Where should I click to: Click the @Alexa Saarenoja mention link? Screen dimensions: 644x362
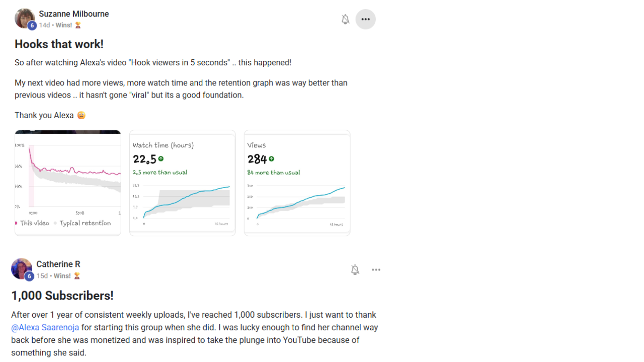[x=45, y=327]
